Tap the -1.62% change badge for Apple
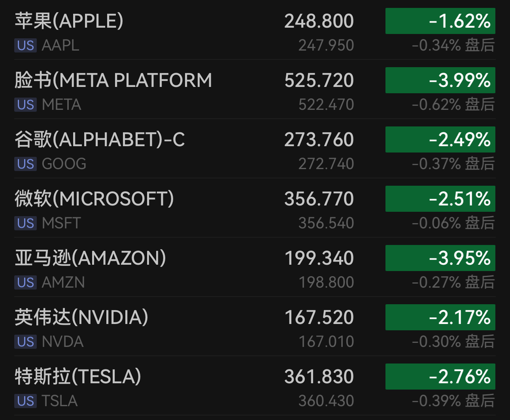This screenshot has width=510, height=420. click(x=440, y=21)
